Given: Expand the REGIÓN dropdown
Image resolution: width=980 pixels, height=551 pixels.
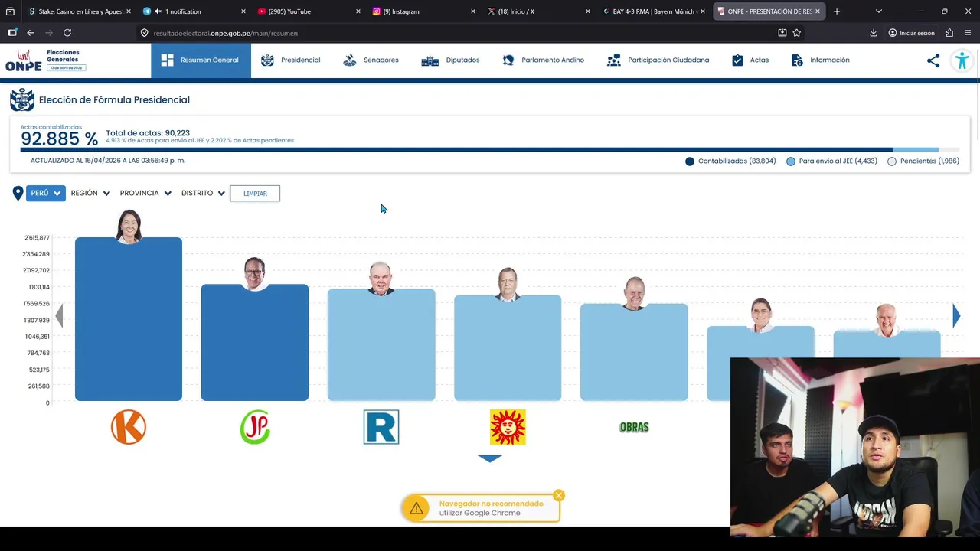Looking at the screenshot, I should (x=90, y=193).
